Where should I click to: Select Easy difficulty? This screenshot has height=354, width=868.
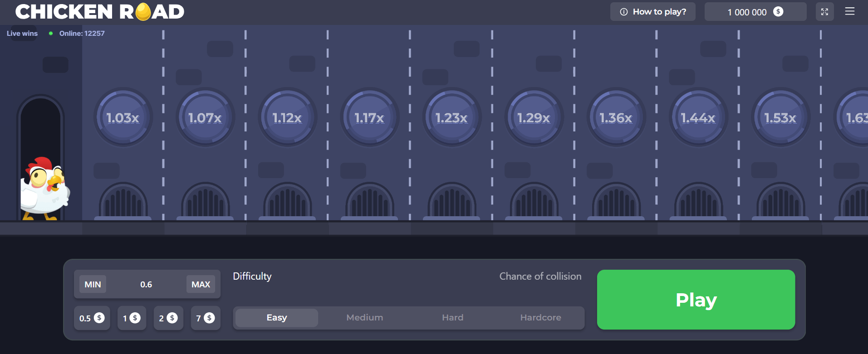pyautogui.click(x=277, y=318)
